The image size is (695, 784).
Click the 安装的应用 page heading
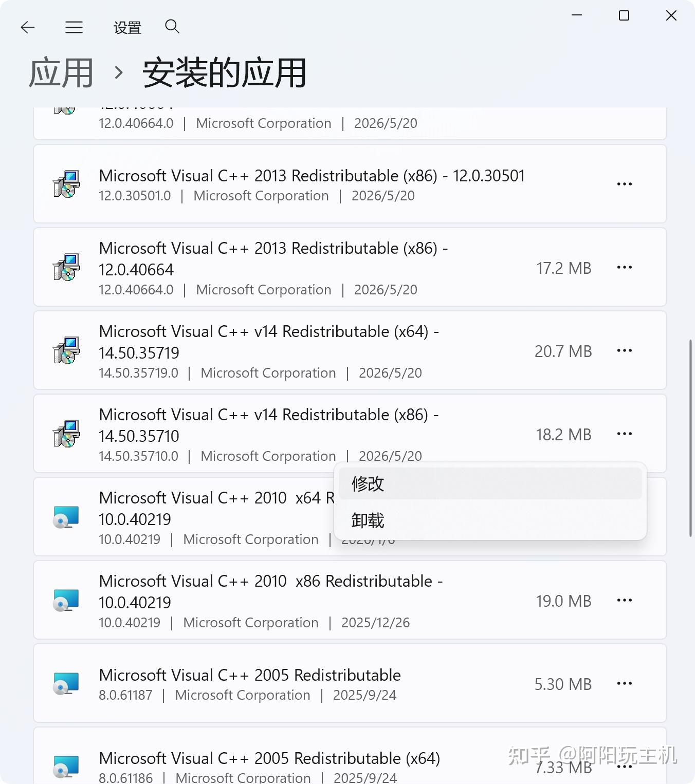[224, 73]
